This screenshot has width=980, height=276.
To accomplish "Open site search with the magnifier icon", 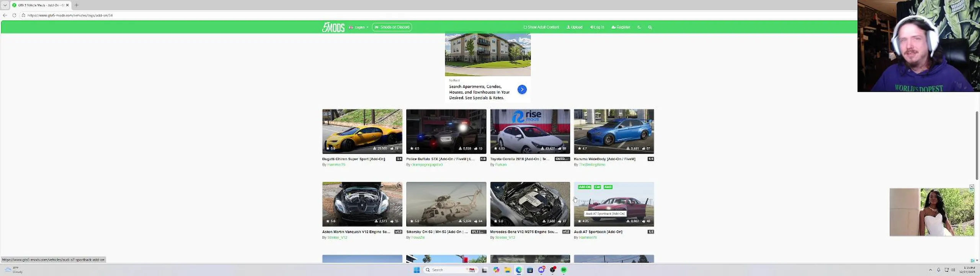I will (x=650, y=27).
